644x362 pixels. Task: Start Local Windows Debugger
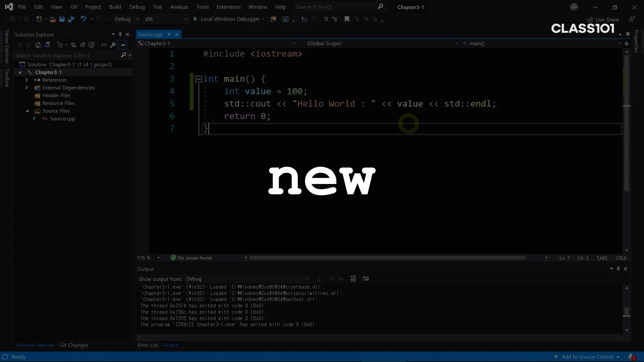click(226, 19)
